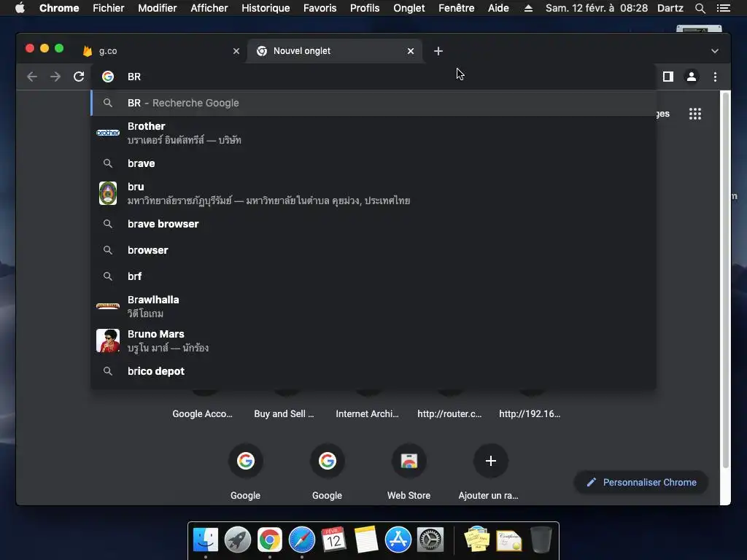Image resolution: width=747 pixels, height=560 pixels.
Task: Pick the brave search suggestion
Action: pyautogui.click(x=373, y=163)
